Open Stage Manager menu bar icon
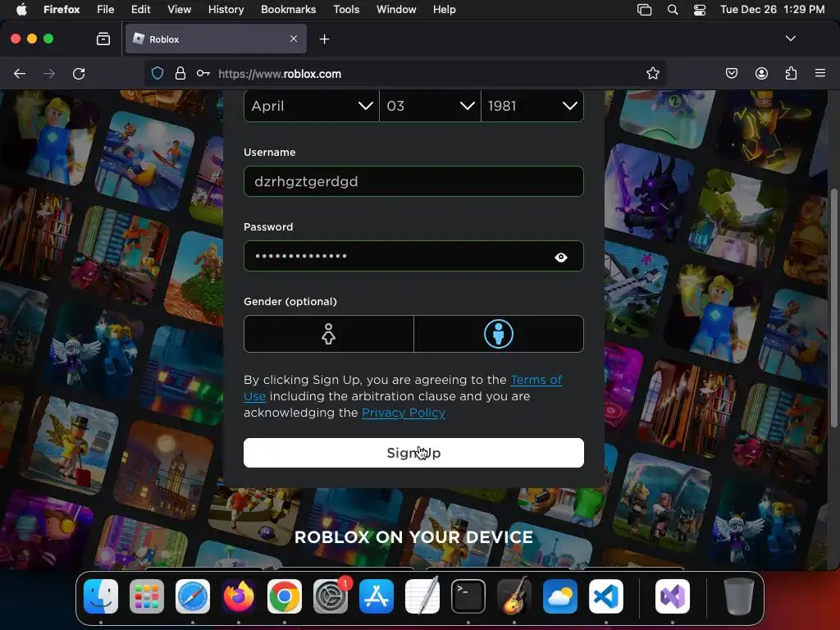 point(645,10)
